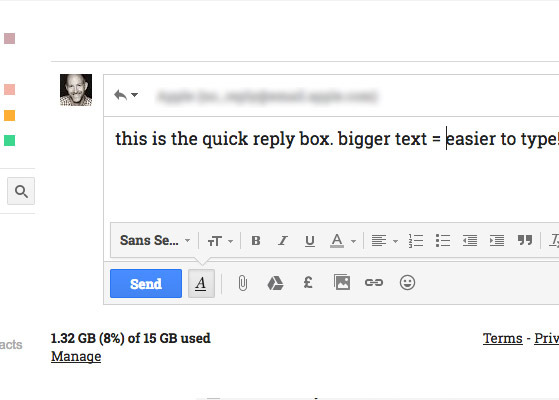Viewport: 559px width, 400px height.
Task: Open the Manage storage link
Action: tap(76, 356)
